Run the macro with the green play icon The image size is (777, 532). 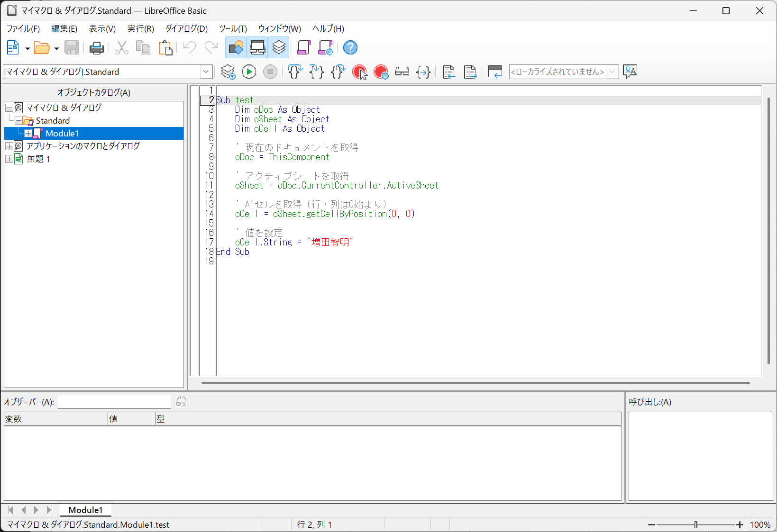click(x=249, y=72)
